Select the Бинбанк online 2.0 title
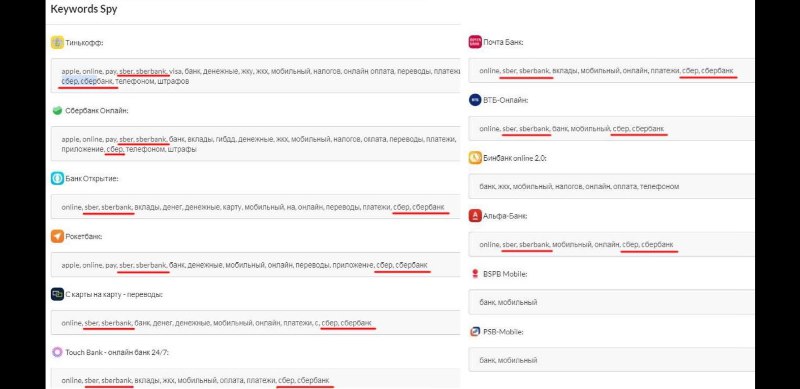 tap(515, 158)
